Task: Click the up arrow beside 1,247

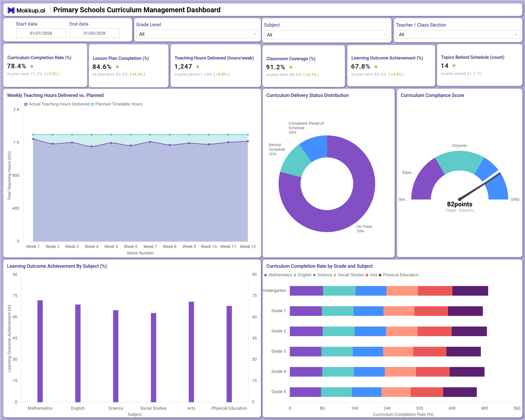Action: pos(198,66)
